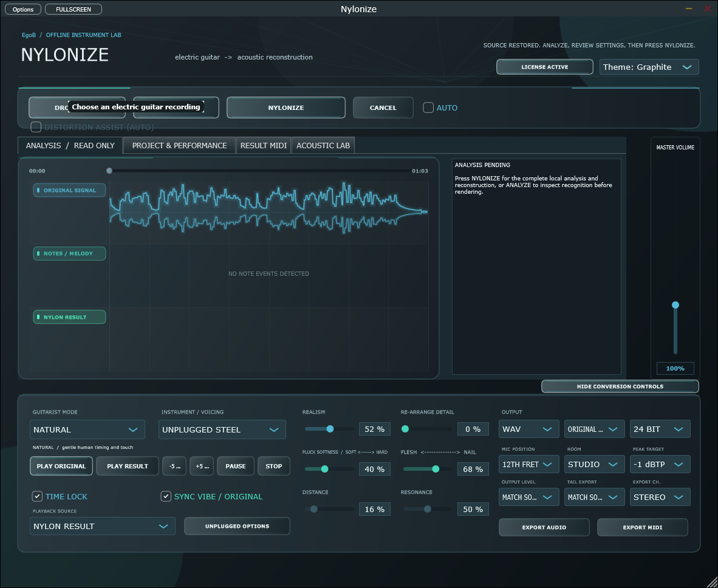Click the EgoB breadcrumb link
Image resolution: width=718 pixels, height=588 pixels.
29,35
